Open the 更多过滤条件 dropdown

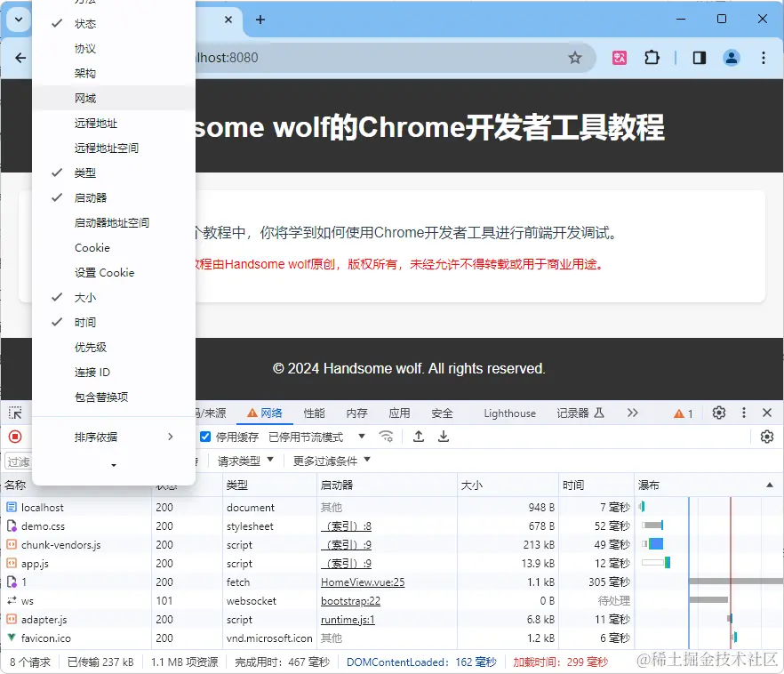[331, 461]
